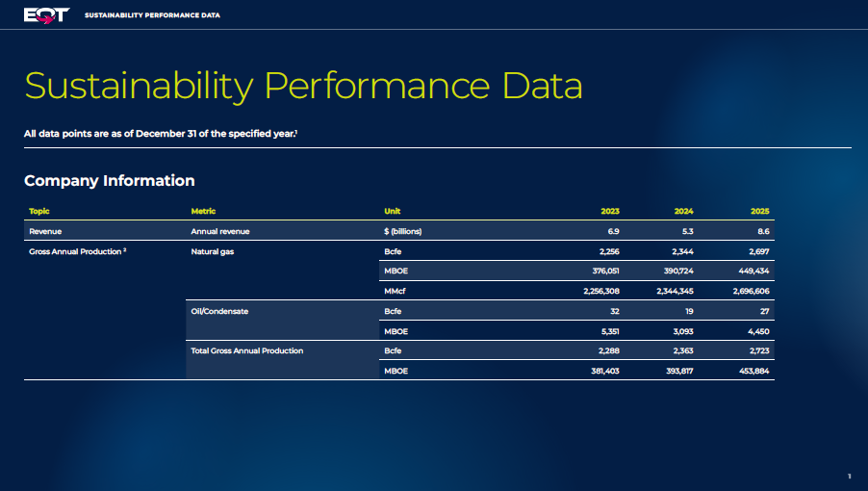
Task: Click the Total Gross Annual Production 'MBOE' unit
Action: coord(396,371)
